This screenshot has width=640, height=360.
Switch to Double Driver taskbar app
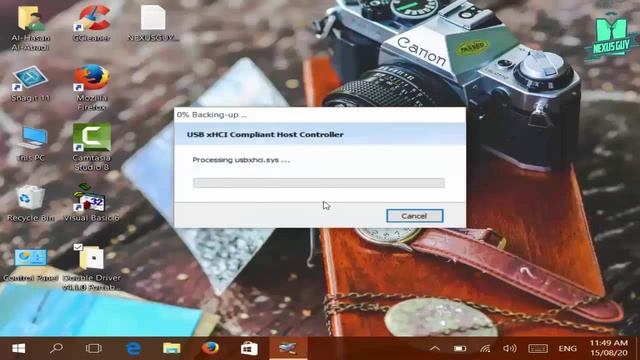[x=288, y=348]
